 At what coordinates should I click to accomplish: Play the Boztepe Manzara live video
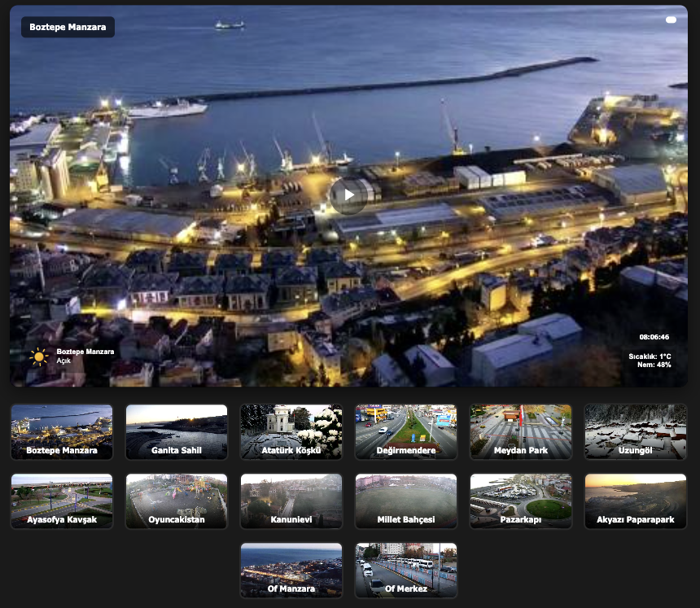tap(348, 195)
